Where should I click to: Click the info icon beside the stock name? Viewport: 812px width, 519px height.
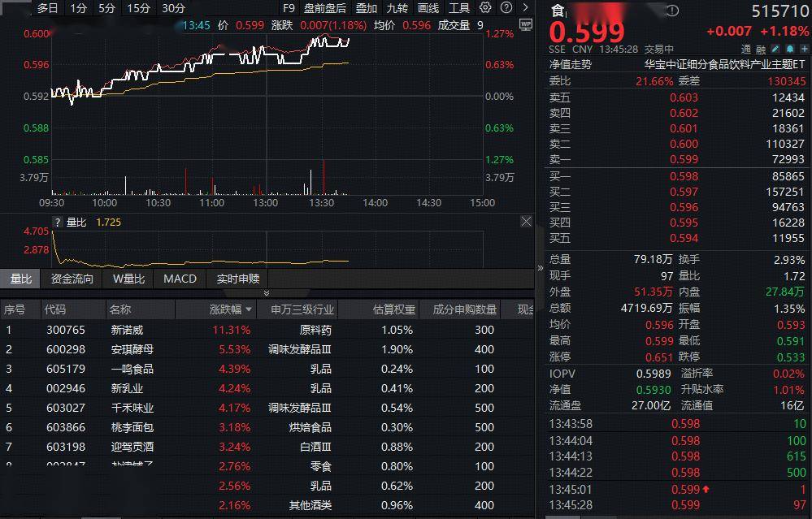[672, 11]
